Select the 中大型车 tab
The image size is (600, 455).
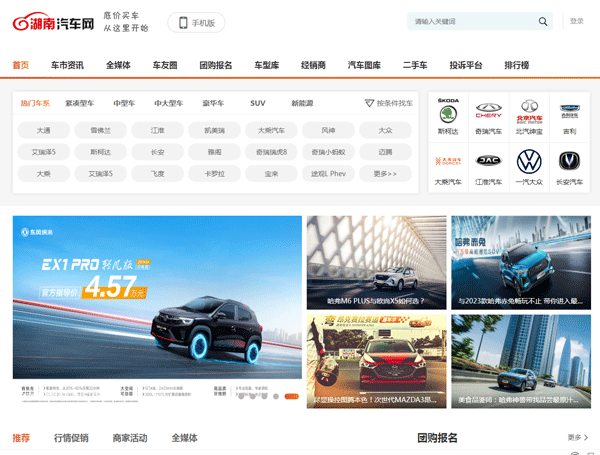[169, 103]
